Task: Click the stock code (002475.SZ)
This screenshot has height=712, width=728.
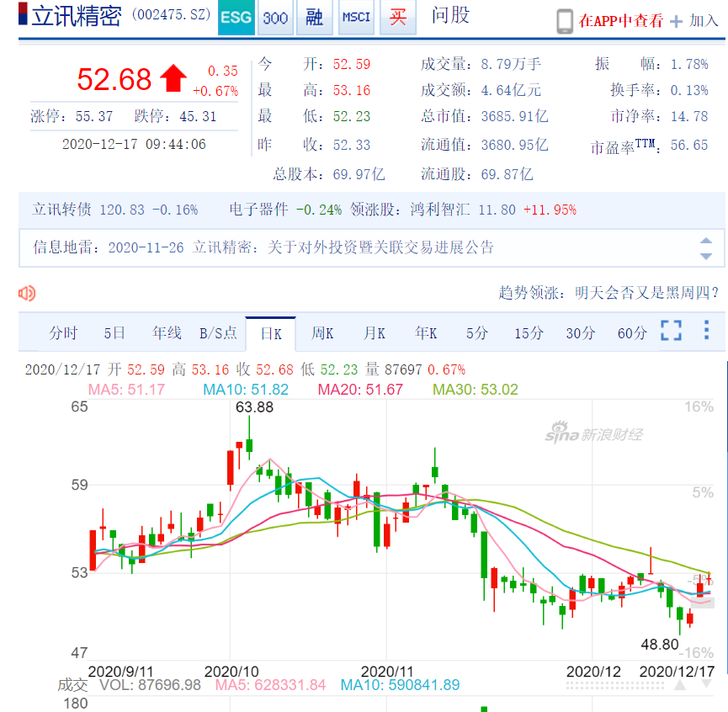Action: pyautogui.click(x=172, y=14)
